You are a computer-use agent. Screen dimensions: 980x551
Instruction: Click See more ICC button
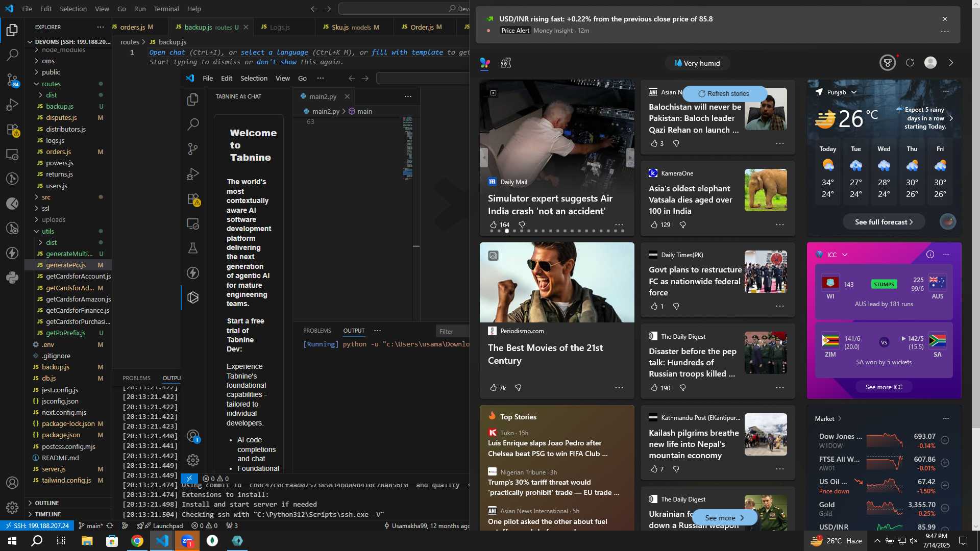tap(884, 387)
